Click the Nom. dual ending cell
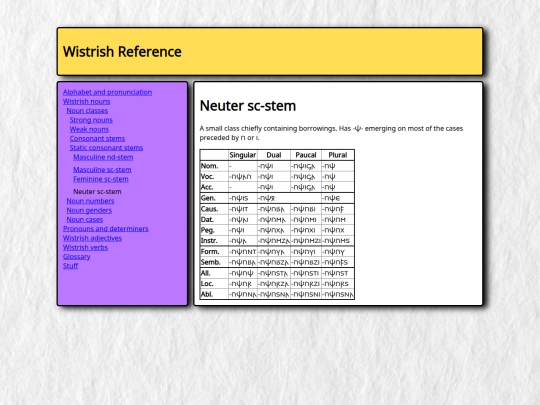Image resolution: width=540 pixels, height=405 pixels. tap(274, 166)
